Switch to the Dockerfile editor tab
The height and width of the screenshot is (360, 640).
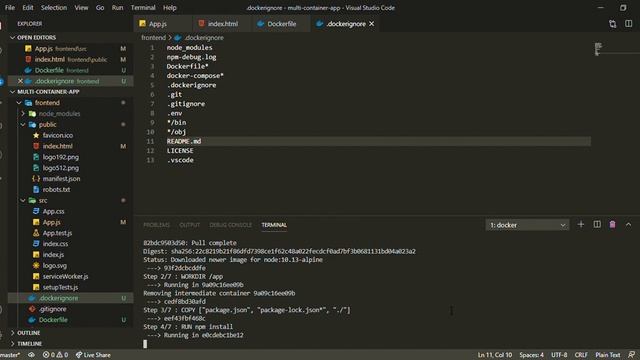[x=282, y=24]
